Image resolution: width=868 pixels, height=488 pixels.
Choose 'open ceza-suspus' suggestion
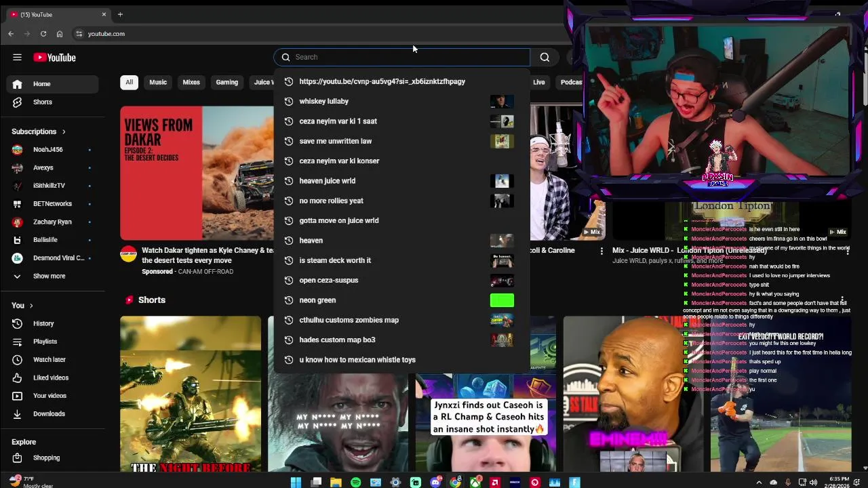click(x=402, y=281)
